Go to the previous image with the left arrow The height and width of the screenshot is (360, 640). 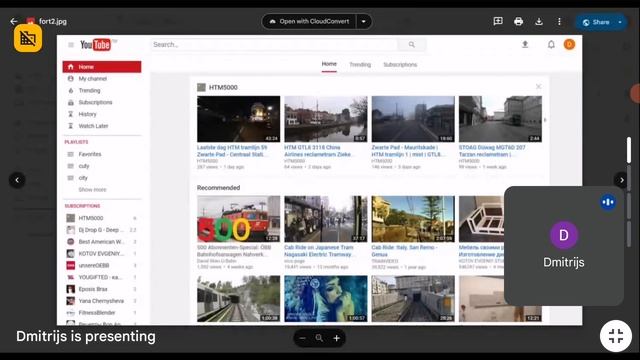pos(17,180)
